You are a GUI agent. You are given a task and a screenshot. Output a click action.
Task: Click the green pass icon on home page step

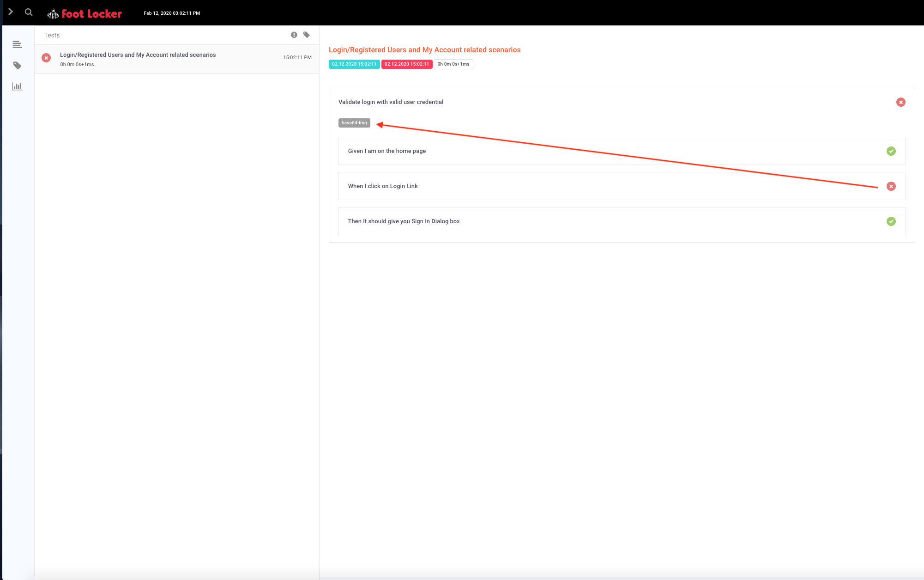[891, 151]
